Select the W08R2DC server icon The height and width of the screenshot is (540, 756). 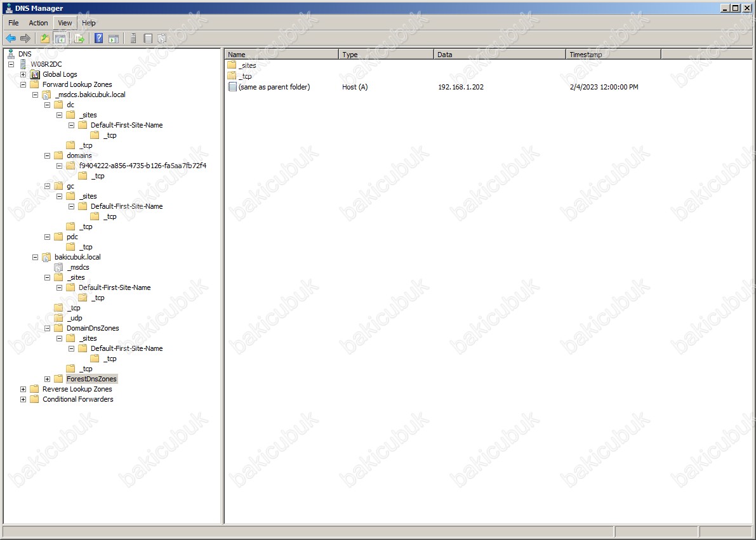point(23,64)
